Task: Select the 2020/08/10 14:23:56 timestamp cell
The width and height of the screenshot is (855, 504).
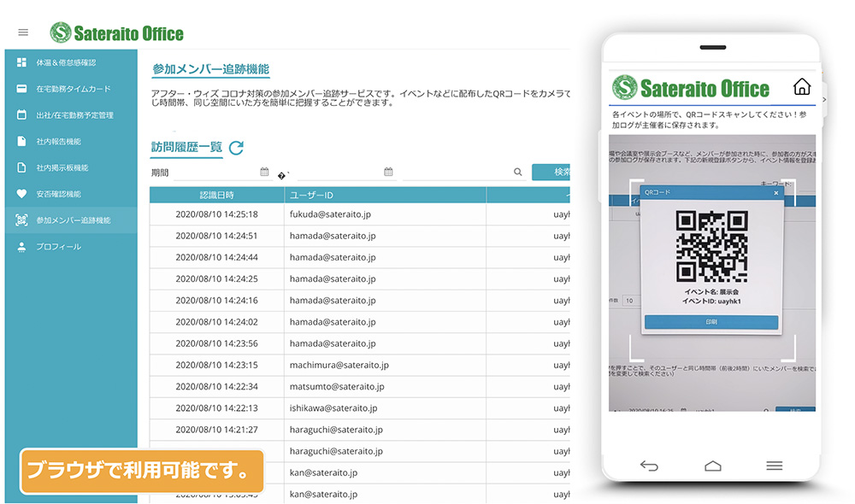Action: (217, 343)
